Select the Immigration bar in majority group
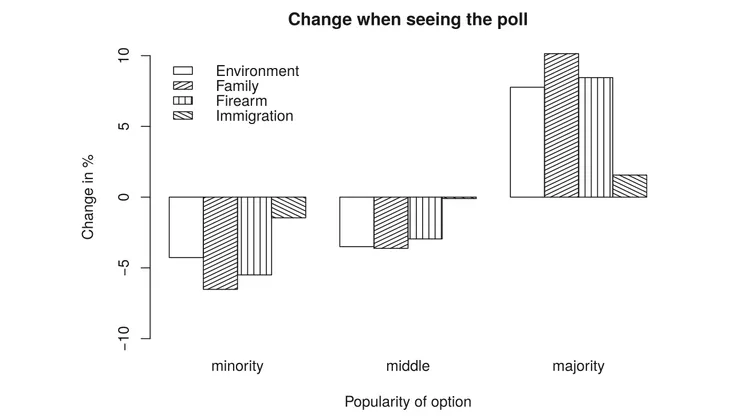This screenshot has width=740, height=420. (629, 186)
